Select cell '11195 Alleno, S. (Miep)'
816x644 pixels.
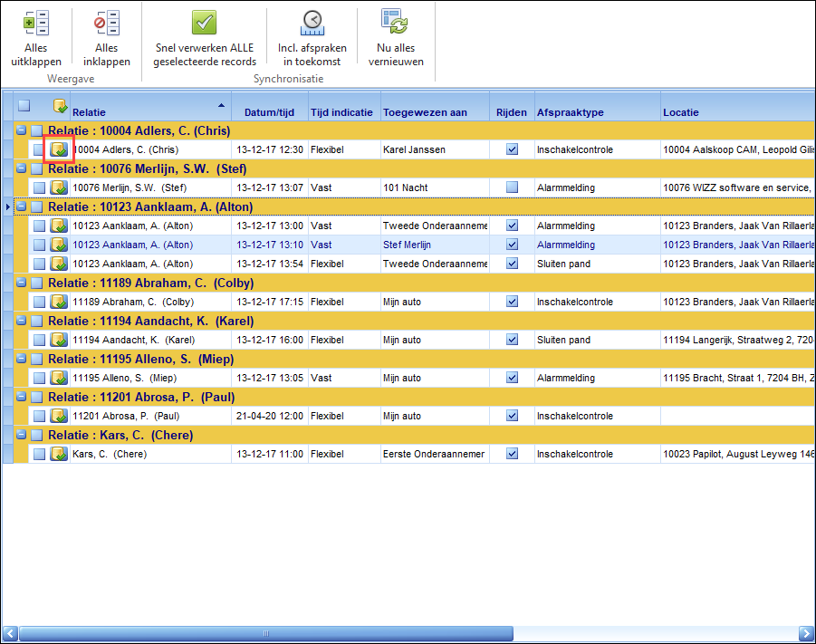point(151,378)
